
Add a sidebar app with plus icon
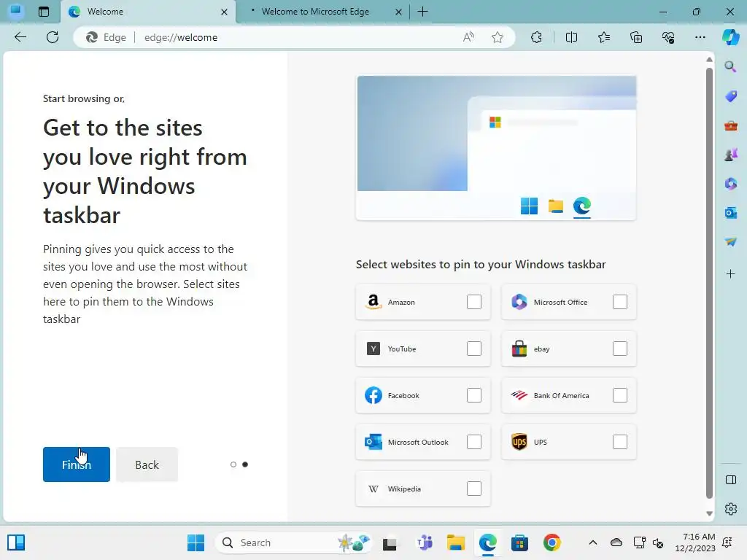point(730,274)
